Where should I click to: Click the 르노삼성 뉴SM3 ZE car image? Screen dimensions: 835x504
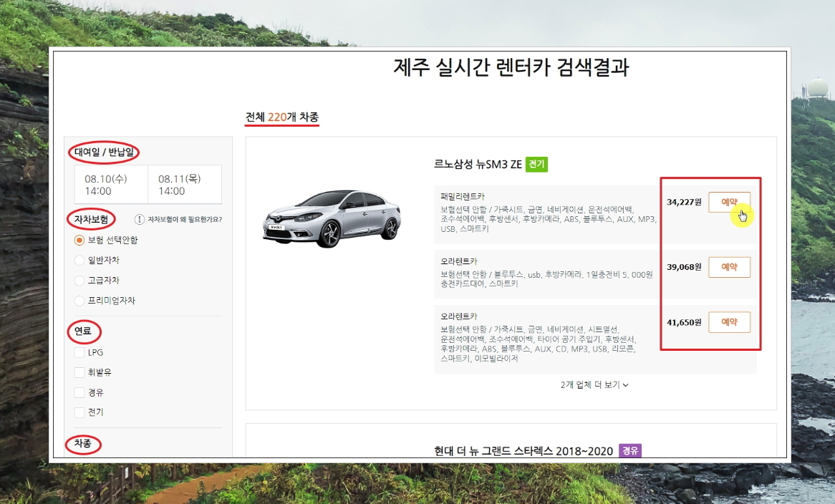point(332,218)
